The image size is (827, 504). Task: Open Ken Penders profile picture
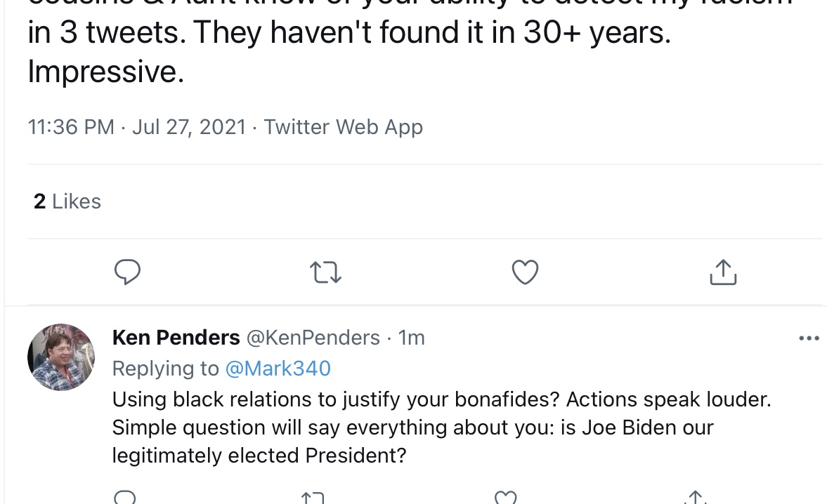point(61,357)
